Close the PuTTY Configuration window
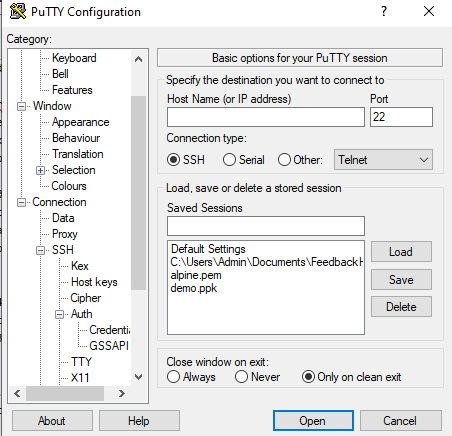 pyautogui.click(x=429, y=11)
